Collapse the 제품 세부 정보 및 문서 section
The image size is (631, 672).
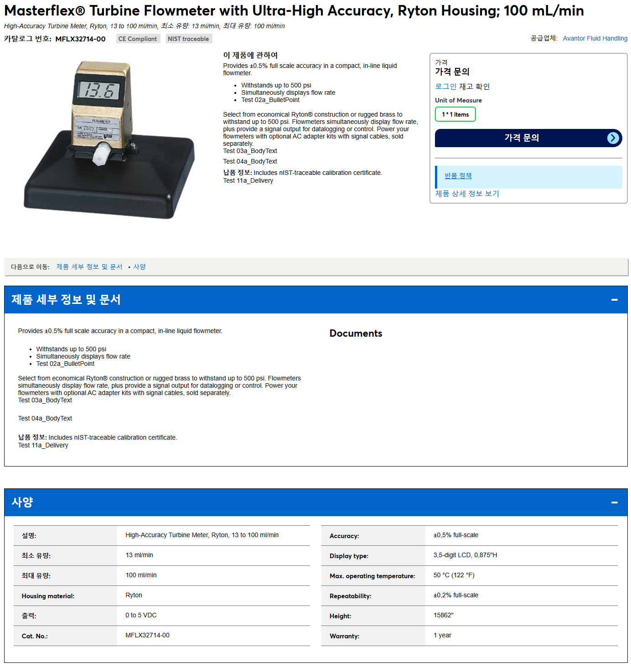pos(614,300)
